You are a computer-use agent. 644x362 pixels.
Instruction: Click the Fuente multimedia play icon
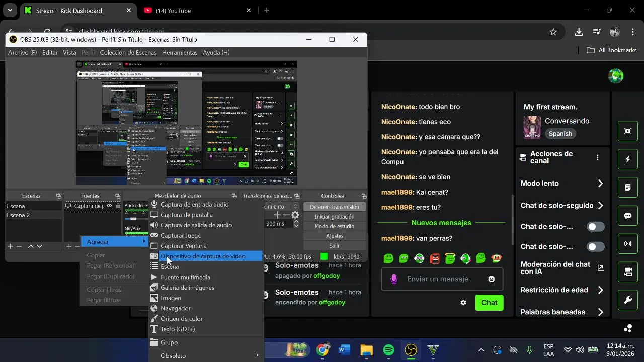pyautogui.click(x=154, y=277)
